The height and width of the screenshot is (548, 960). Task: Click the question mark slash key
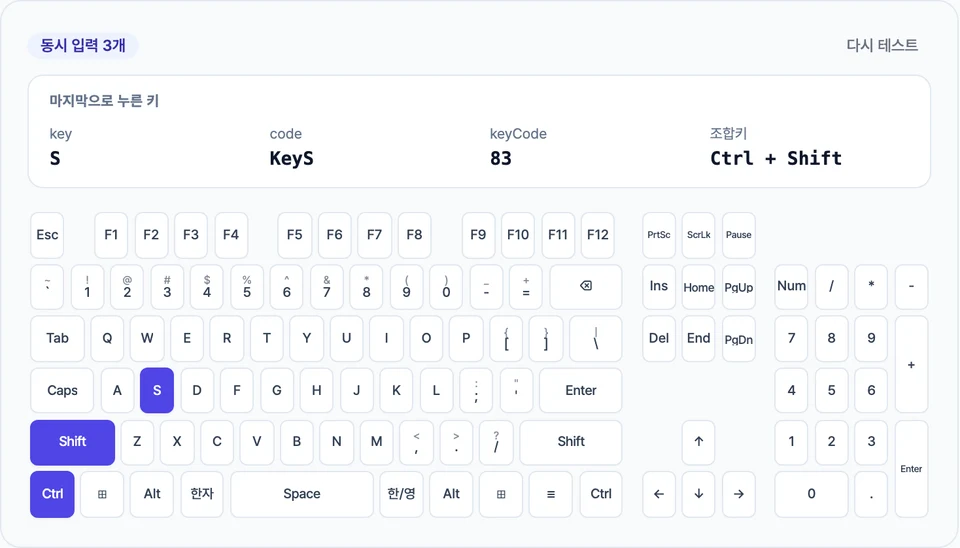[x=496, y=442]
